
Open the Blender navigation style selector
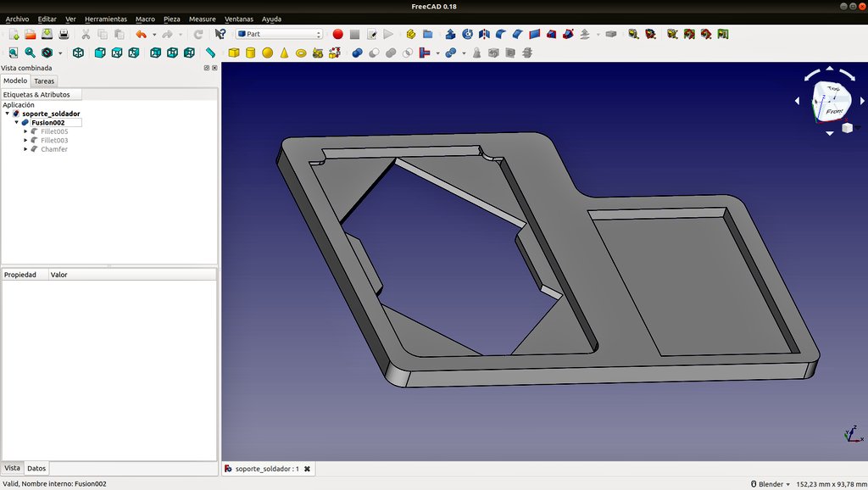point(770,484)
